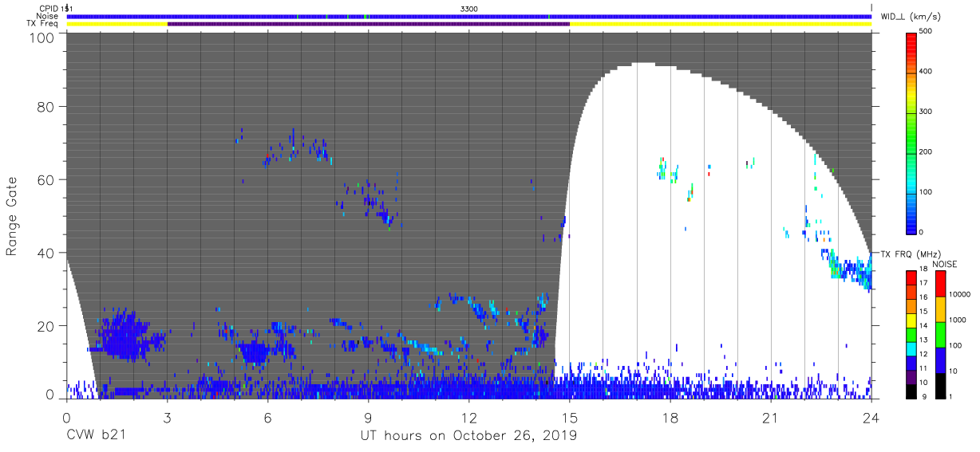980x452 pixels.
Task: Click the '1' value in the NOISE legend
Action: [x=950, y=396]
